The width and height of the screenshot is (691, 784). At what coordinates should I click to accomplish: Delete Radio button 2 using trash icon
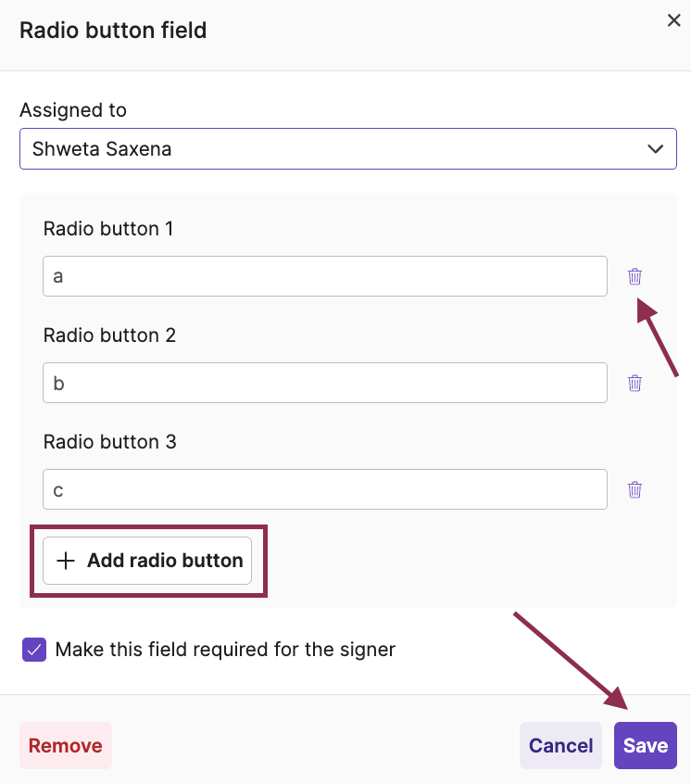[634, 383]
